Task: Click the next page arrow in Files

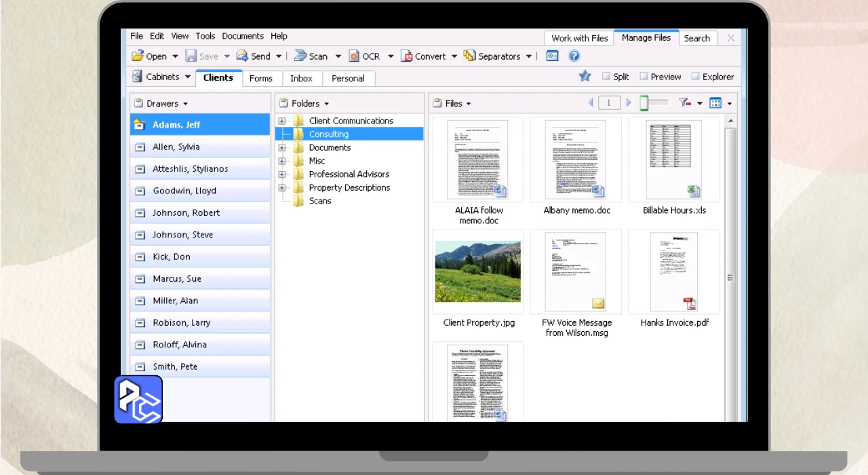Action: click(x=629, y=103)
